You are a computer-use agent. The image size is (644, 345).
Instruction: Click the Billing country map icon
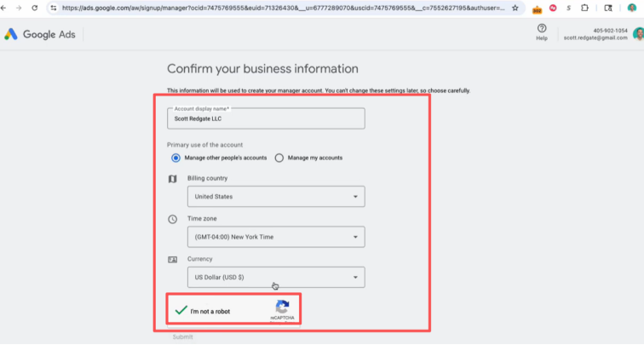(x=172, y=179)
